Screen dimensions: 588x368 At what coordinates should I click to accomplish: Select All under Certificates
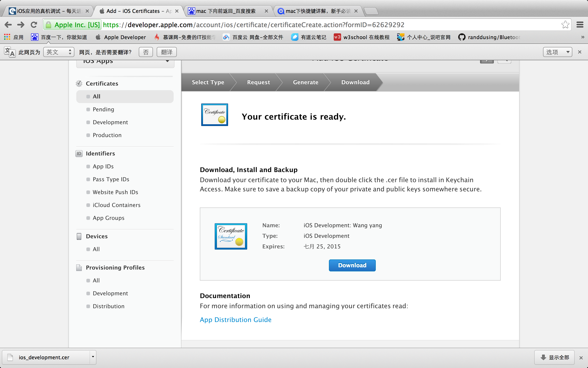125,96
